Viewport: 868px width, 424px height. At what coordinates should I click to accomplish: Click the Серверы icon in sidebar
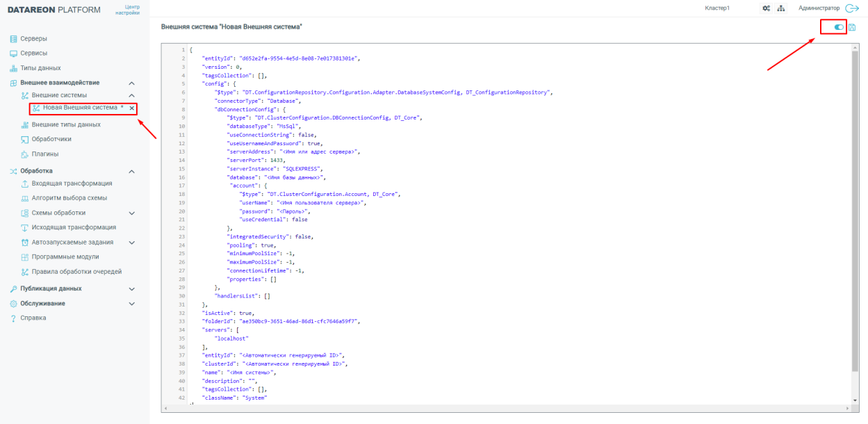click(13, 39)
